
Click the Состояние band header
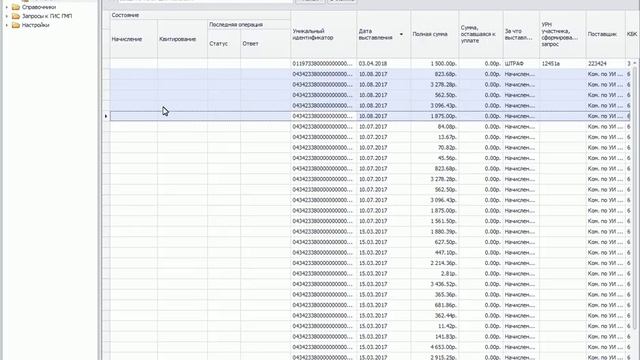pos(200,15)
